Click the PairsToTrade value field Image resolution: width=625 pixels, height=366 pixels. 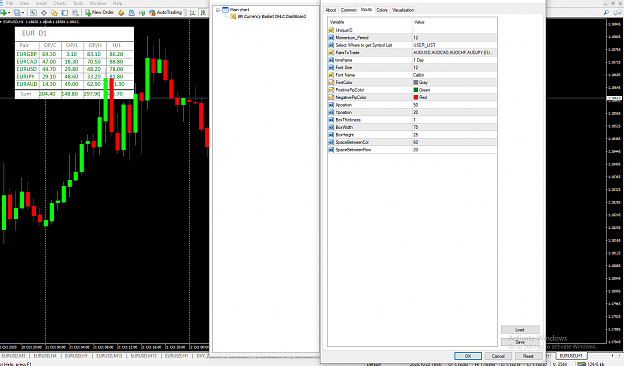[454, 53]
